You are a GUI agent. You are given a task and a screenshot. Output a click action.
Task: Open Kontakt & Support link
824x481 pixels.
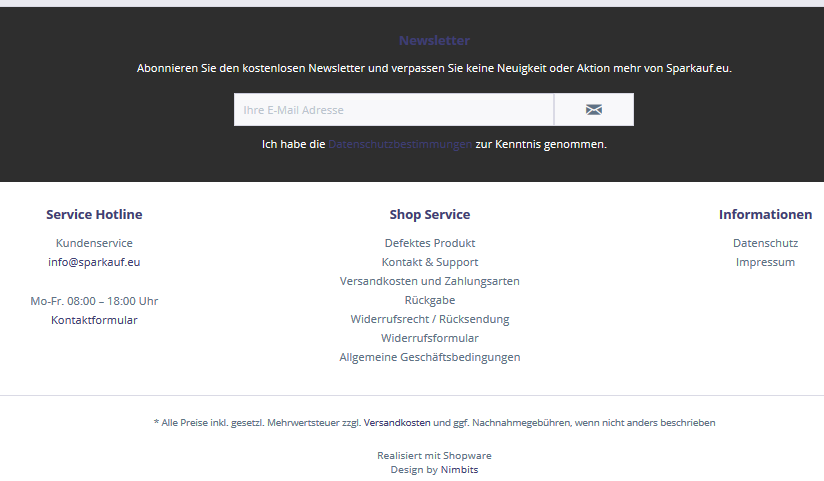tap(430, 262)
